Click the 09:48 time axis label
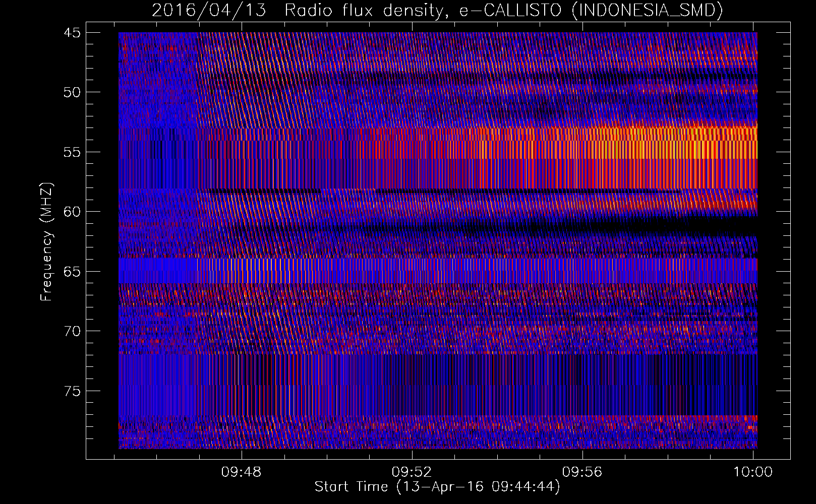Image resolution: width=816 pixels, height=504 pixels. coord(242,472)
